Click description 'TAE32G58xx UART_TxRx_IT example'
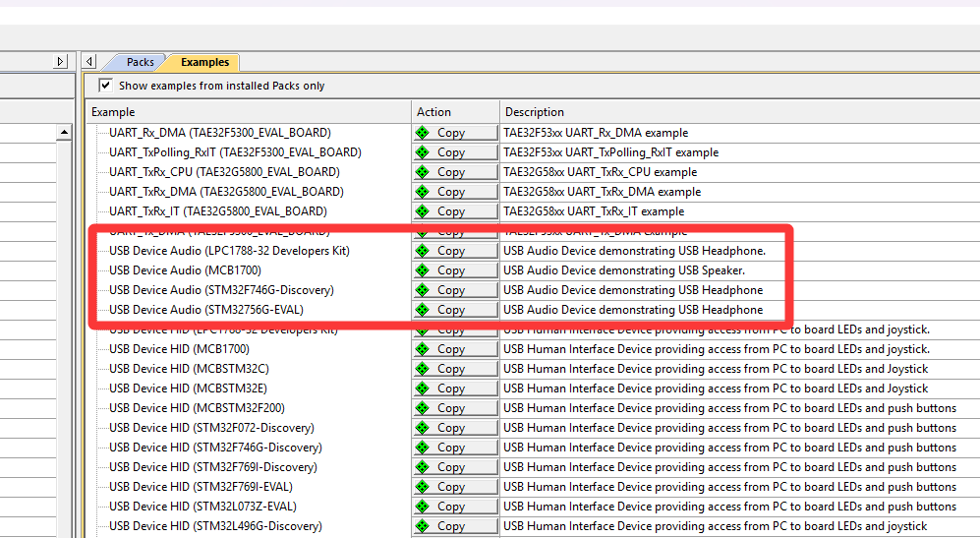Viewport: 980px width, 538px height. click(594, 211)
